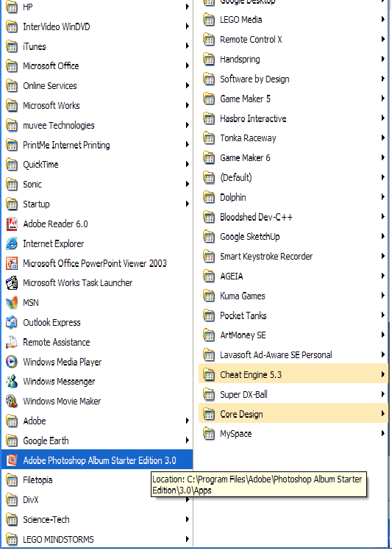This screenshot has width=392, height=553.
Task: Open the Science-Tech menu entry
Action: coord(97,519)
